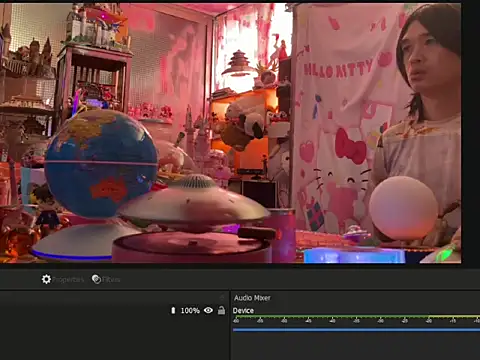Toggle source visibility with the eye icon
The height and width of the screenshot is (360, 480).
(x=208, y=310)
